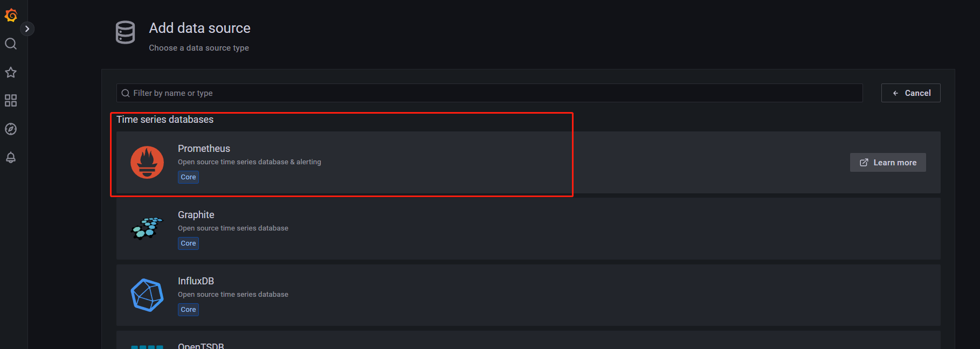Select the Graphite data source title
This screenshot has height=349, width=980.
pos(196,215)
